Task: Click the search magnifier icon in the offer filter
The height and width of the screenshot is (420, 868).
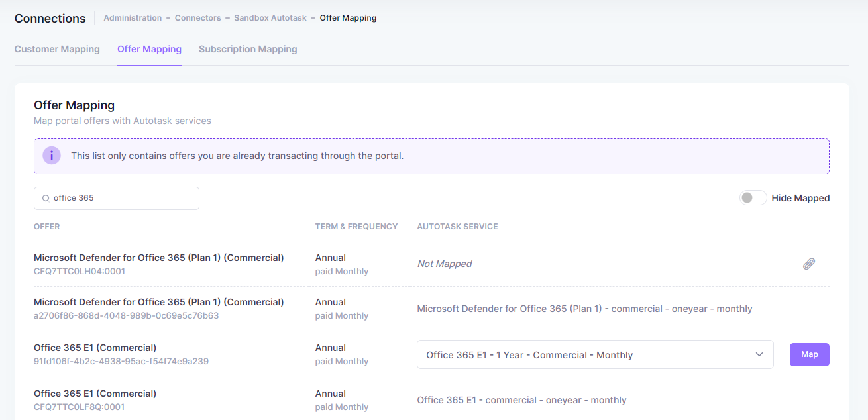Action: pyautogui.click(x=46, y=198)
